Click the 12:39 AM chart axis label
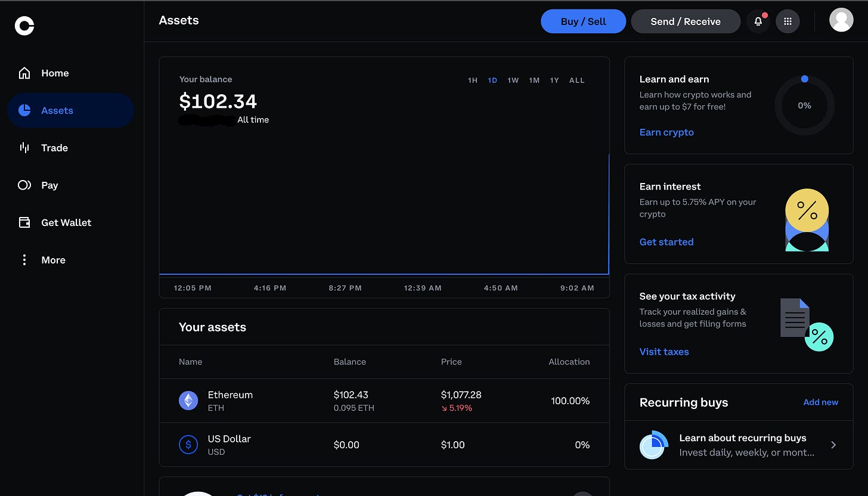Image resolution: width=868 pixels, height=496 pixels. [423, 288]
